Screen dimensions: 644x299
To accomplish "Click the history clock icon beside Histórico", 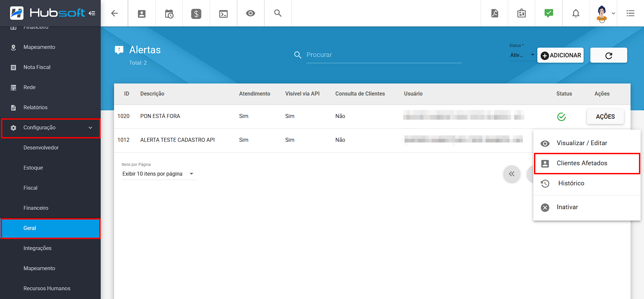I will pos(545,183).
